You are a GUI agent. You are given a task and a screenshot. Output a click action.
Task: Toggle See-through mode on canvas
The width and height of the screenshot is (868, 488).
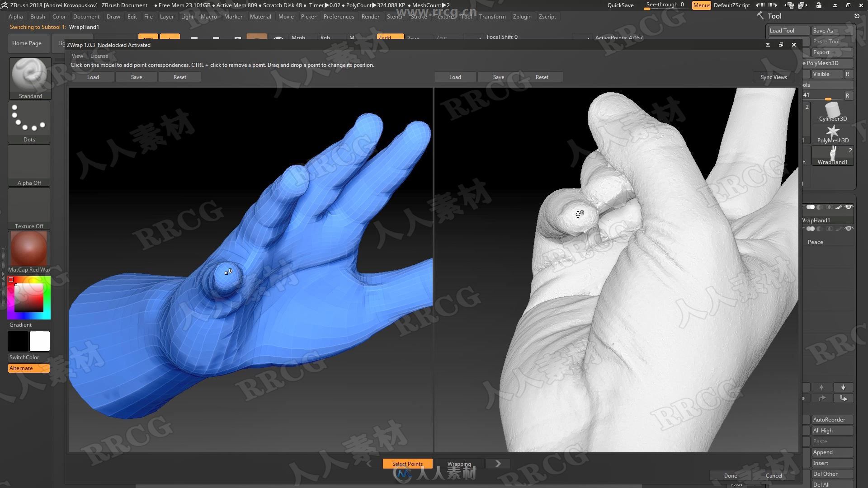click(x=664, y=5)
